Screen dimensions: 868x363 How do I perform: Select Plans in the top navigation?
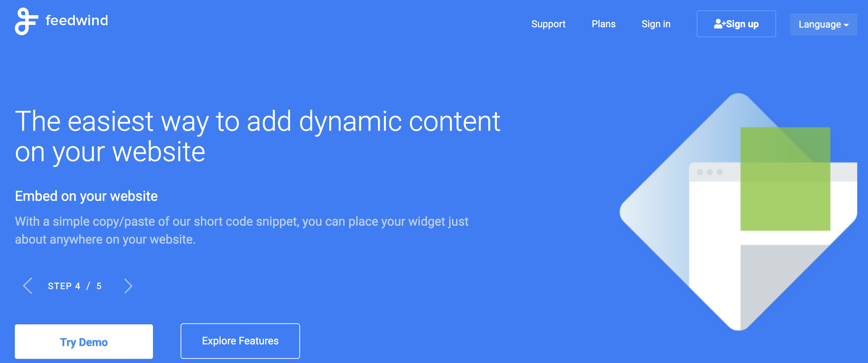pos(604,24)
